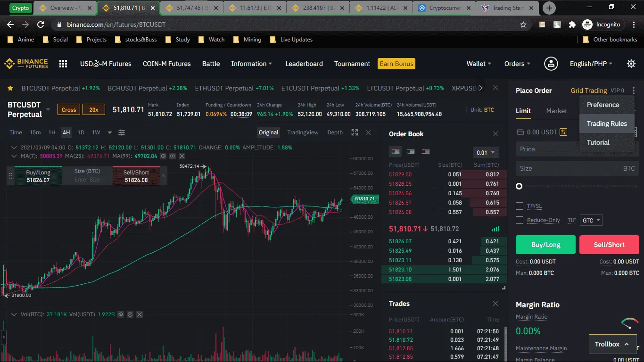
Task: Enable the Reduce-Only checkbox
Action: pyautogui.click(x=520, y=220)
